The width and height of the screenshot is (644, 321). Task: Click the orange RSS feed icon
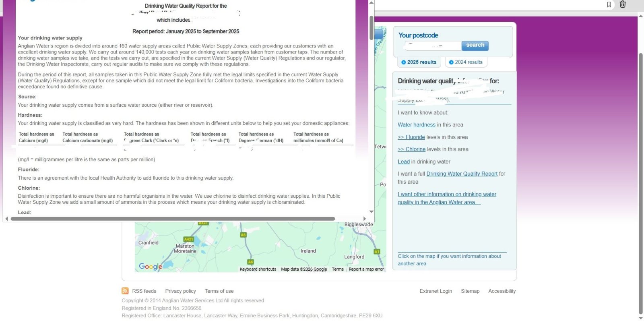pos(125,291)
